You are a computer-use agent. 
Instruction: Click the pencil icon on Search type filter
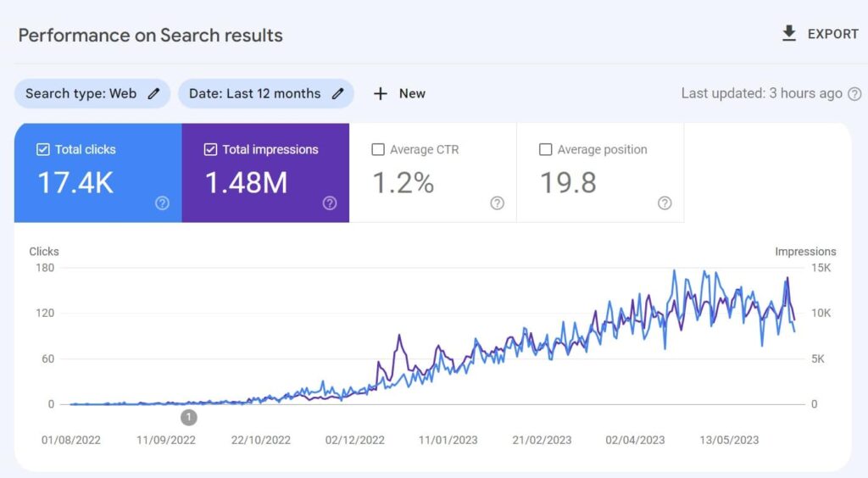tap(153, 94)
